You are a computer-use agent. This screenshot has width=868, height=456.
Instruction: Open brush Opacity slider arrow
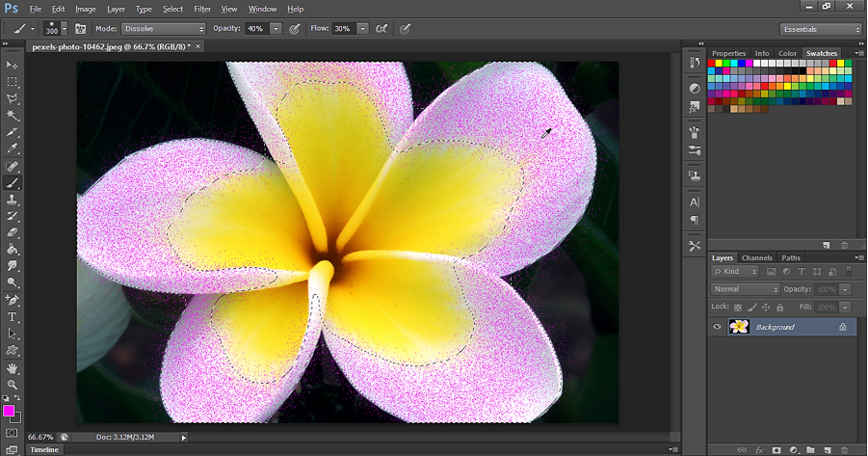pyautogui.click(x=276, y=29)
